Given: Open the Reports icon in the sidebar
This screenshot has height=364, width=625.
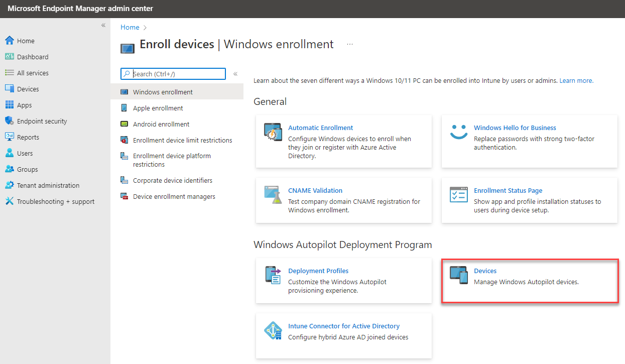Looking at the screenshot, I should (x=10, y=137).
